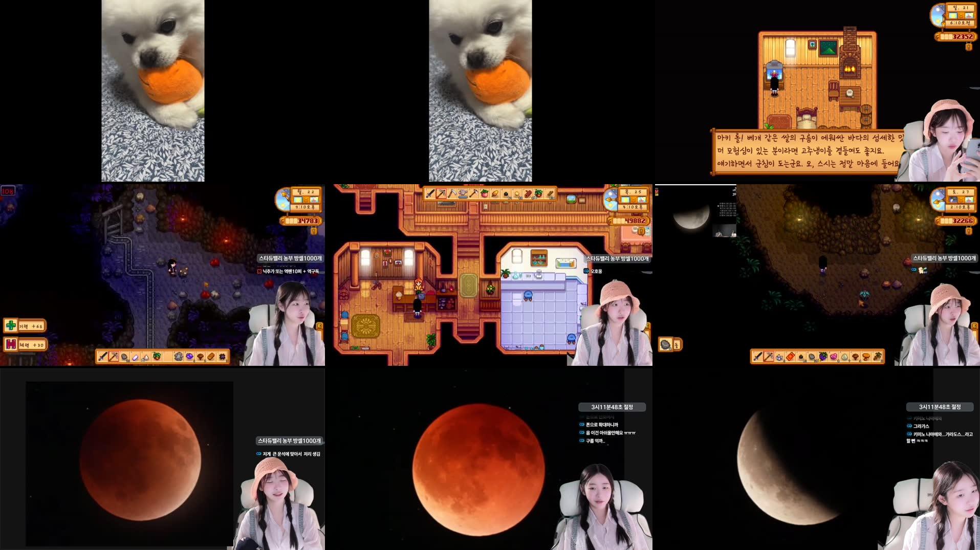
Task: Click the 49882 gold counter
Action: point(629,221)
